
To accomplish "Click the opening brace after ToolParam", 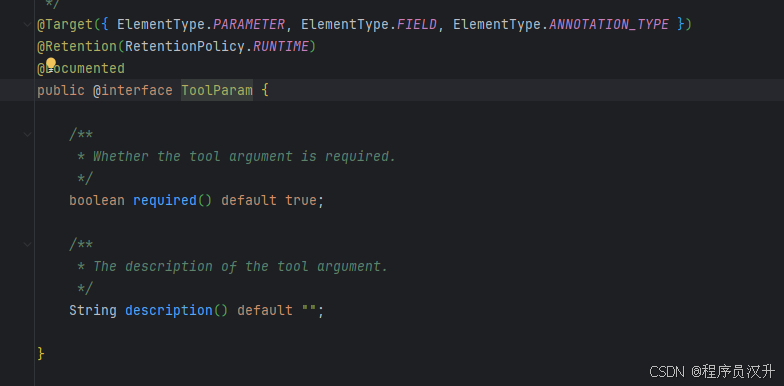I will click(265, 90).
